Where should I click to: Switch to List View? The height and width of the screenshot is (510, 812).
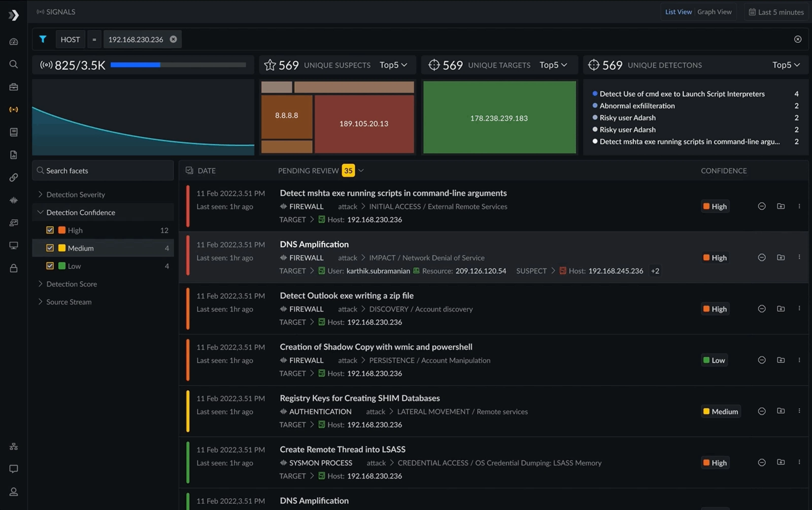click(678, 12)
